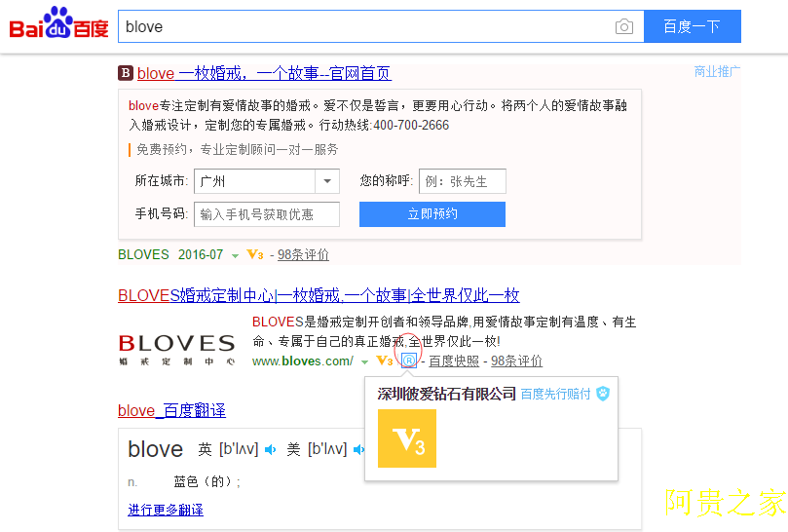Click the 您的称呼 name input field
Image resolution: width=788 pixels, height=532 pixels.
click(x=463, y=181)
